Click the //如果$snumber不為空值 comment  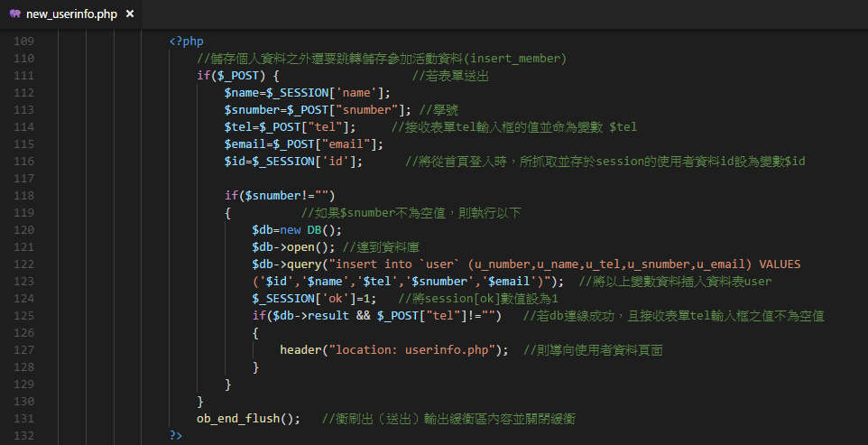tap(411, 212)
